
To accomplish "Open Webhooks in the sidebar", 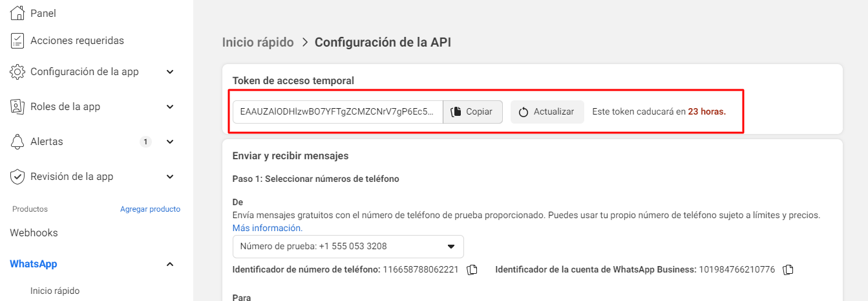I will (x=34, y=233).
